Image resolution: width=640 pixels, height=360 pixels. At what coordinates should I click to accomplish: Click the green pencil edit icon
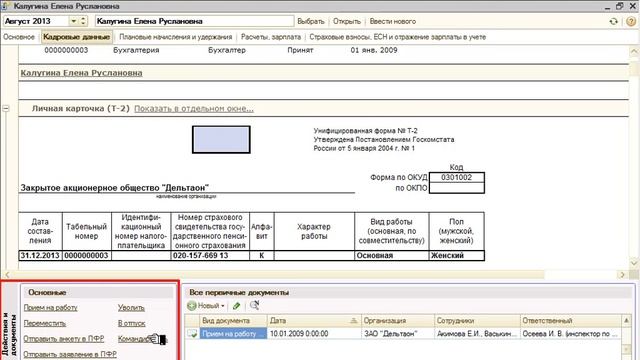click(x=236, y=305)
